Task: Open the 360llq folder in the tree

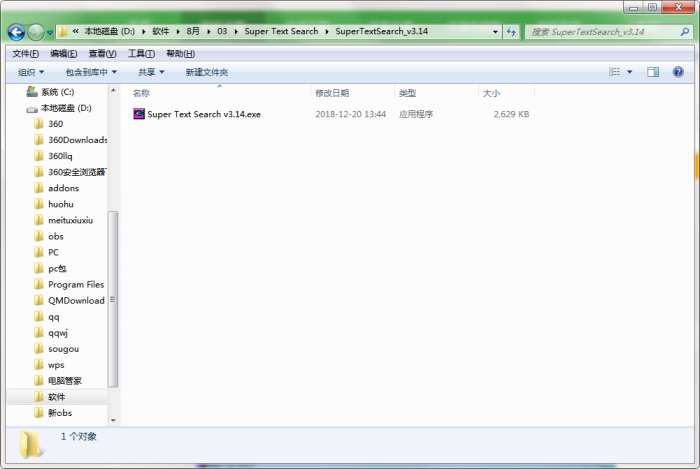Action: pos(60,156)
